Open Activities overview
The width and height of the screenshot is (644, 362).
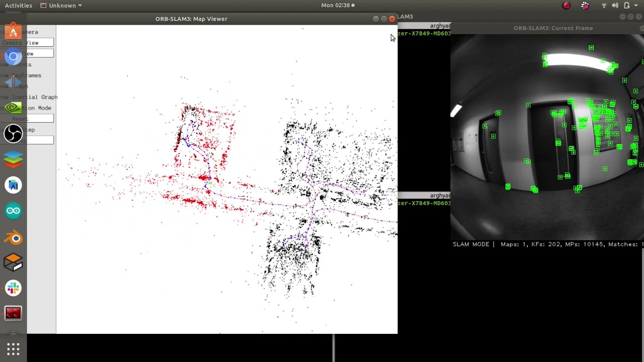(19, 6)
